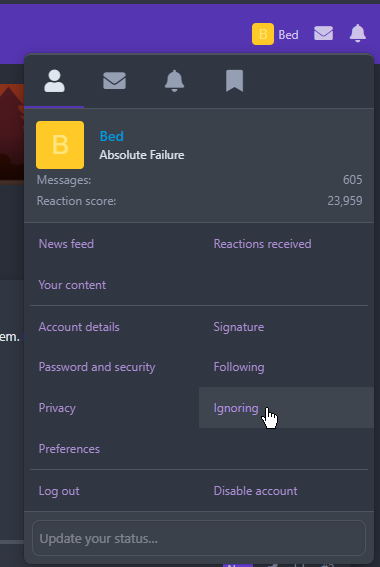Click the Update your status field
The width and height of the screenshot is (380, 567).
[x=199, y=538]
